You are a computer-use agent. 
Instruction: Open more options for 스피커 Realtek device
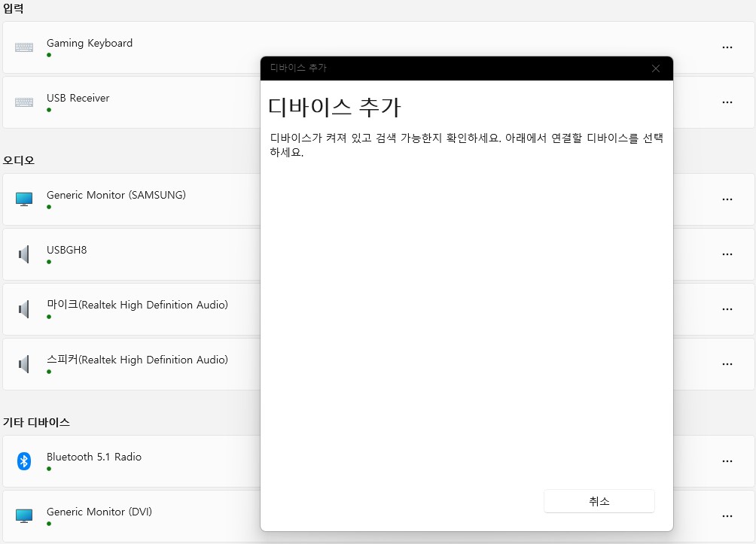point(727,363)
